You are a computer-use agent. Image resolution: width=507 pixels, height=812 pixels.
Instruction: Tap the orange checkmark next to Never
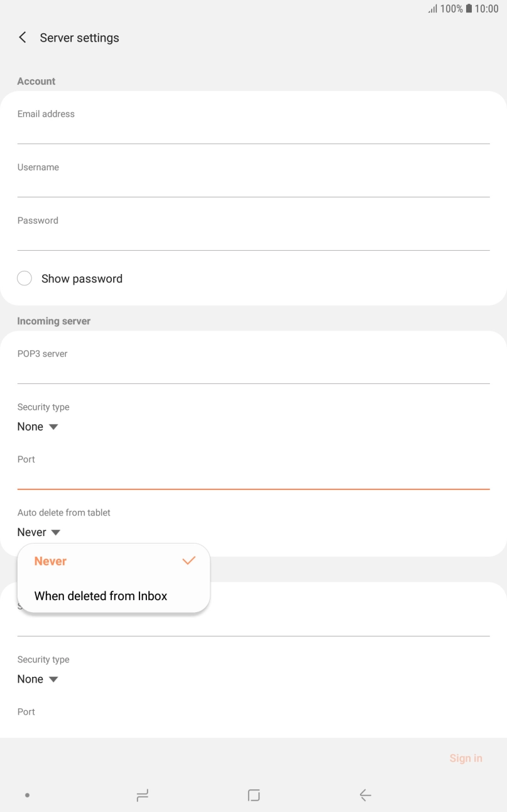pyautogui.click(x=188, y=561)
